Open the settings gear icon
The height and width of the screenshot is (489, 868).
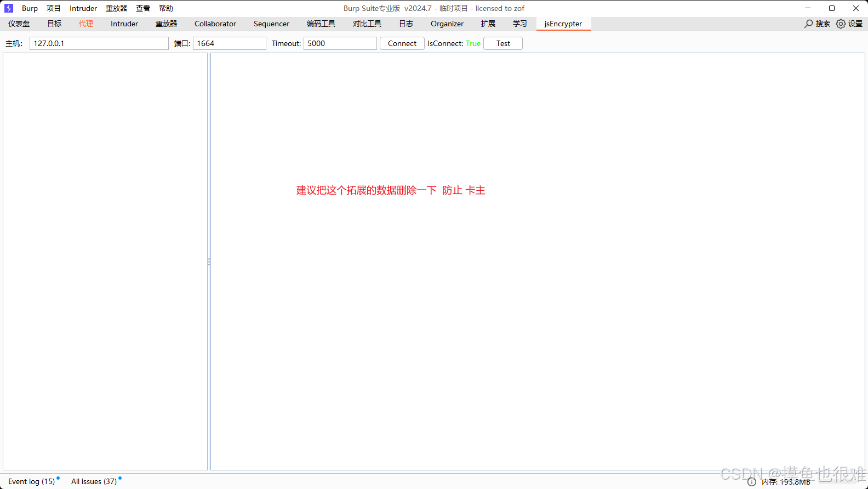[841, 24]
